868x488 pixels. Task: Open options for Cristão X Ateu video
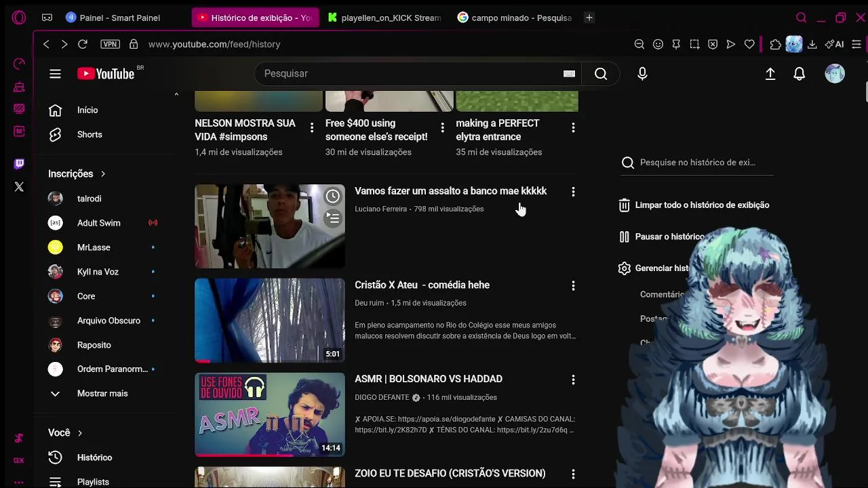pyautogui.click(x=573, y=286)
